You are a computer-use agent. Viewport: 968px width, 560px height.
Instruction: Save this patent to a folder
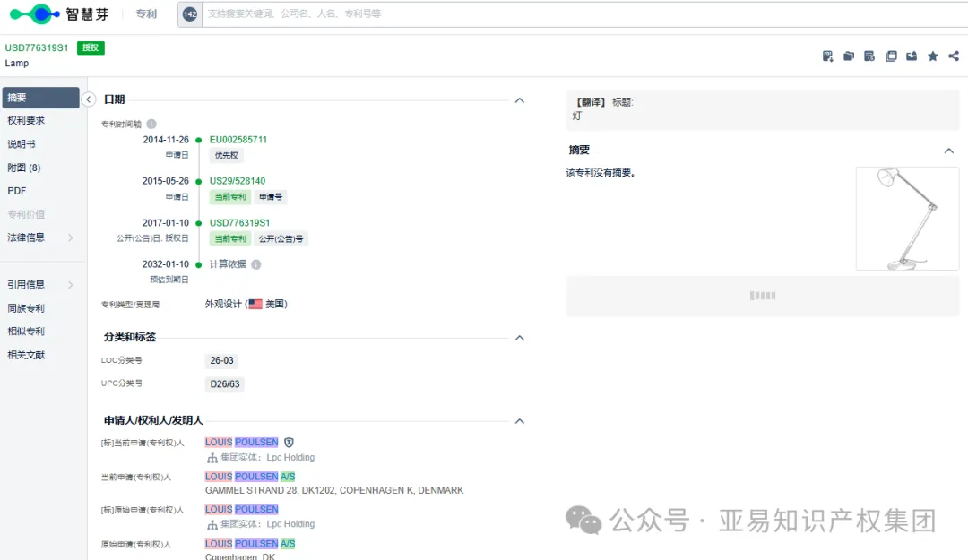[849, 56]
